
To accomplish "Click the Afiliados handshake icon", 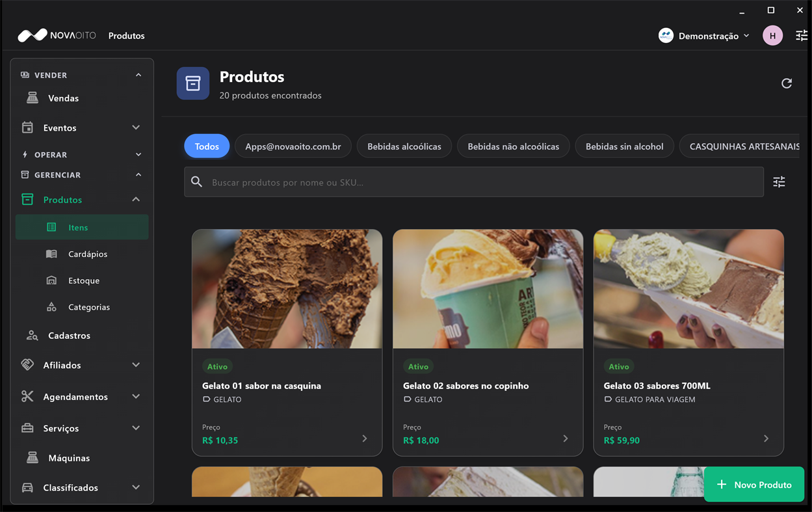I will point(27,365).
